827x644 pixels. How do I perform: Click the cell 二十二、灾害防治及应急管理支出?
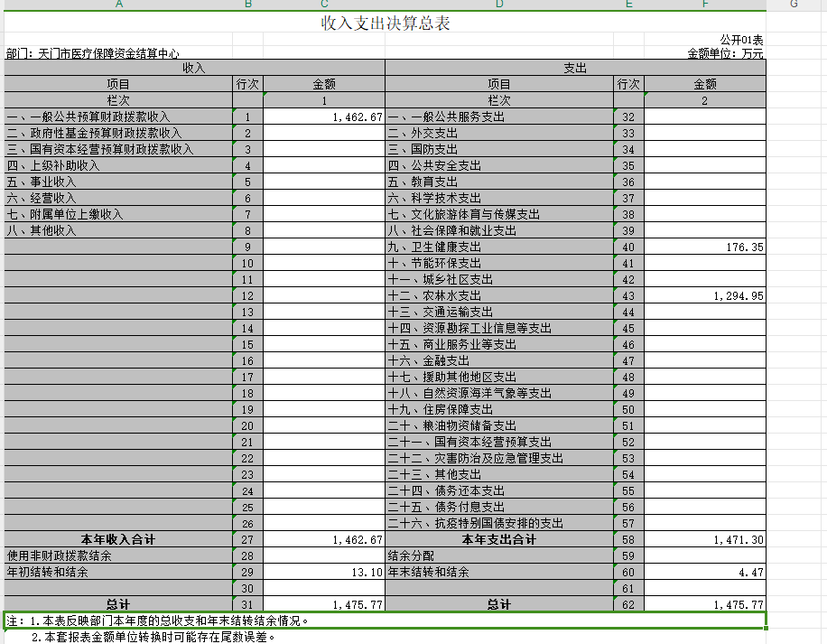(x=499, y=458)
